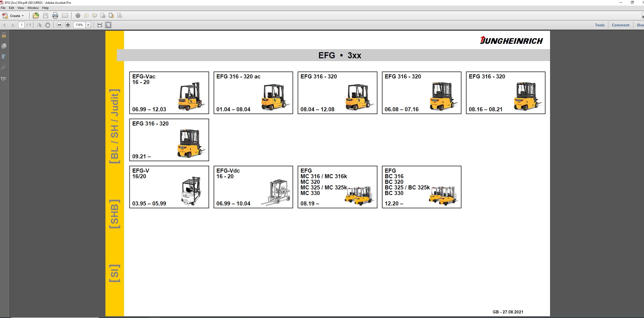This screenshot has height=318, width=644.
Task: Click the [BL / SH / Judit] sidebar label
Action: [115, 126]
